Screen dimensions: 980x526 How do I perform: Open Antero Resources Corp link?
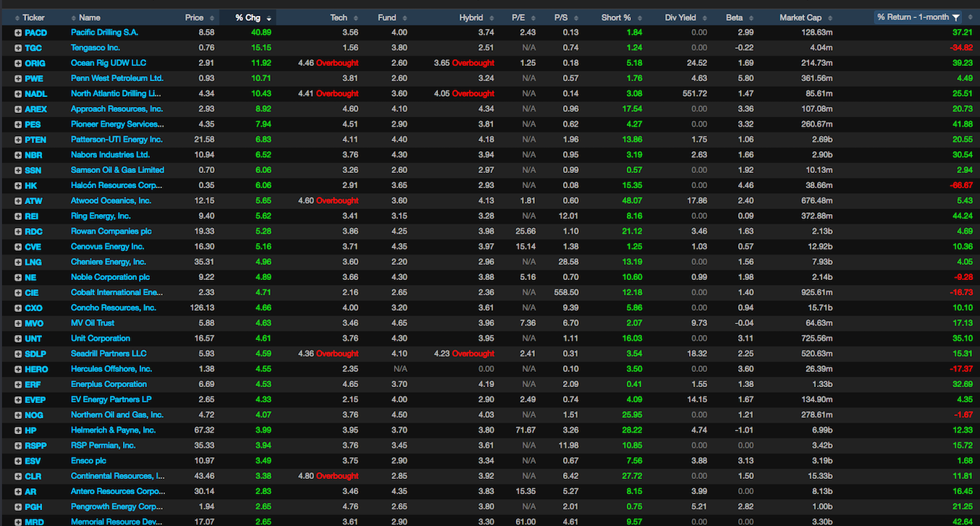tap(117, 491)
